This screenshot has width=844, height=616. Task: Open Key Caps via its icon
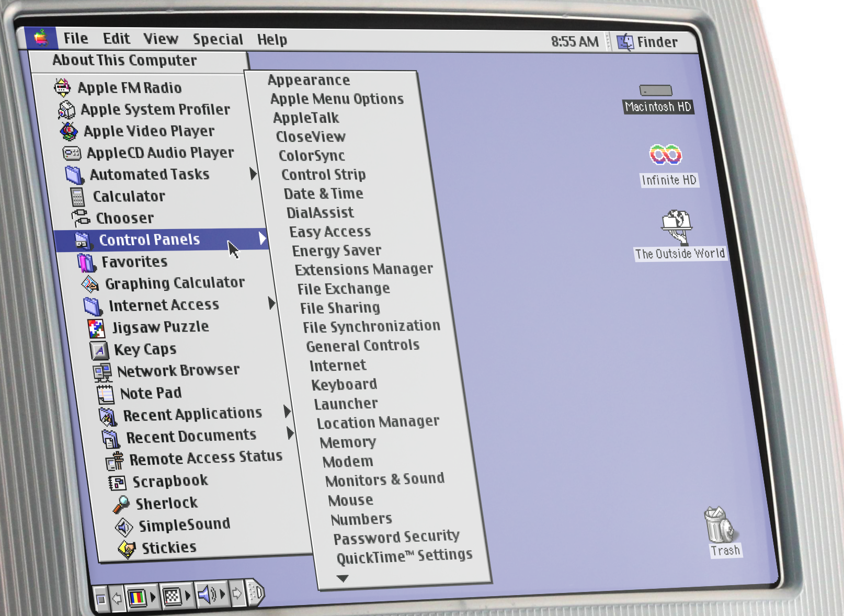point(99,350)
